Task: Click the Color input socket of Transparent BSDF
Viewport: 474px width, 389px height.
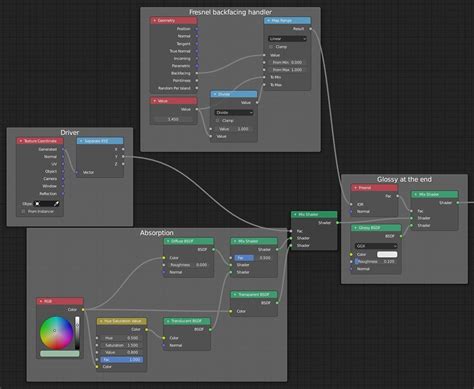Action: (x=230, y=311)
